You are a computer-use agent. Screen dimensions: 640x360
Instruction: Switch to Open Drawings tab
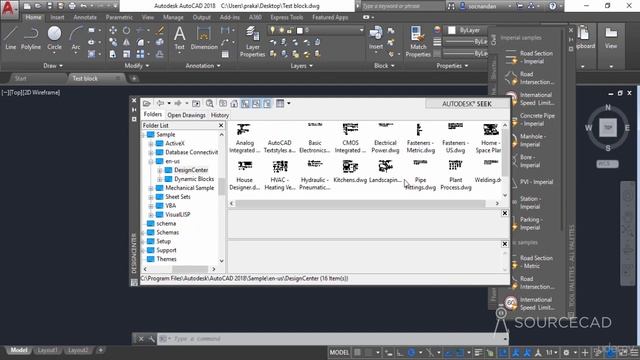[x=186, y=115]
